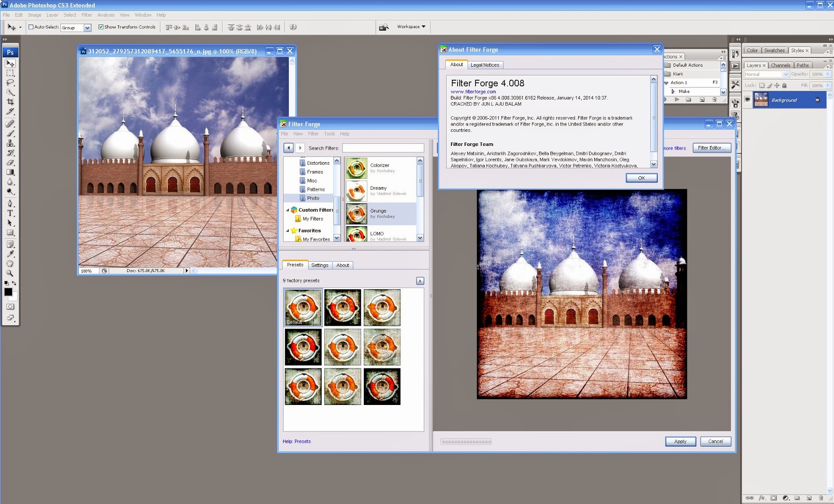This screenshot has height=504, width=834.
Task: Select the Move tool in the toolbox
Action: [10, 63]
